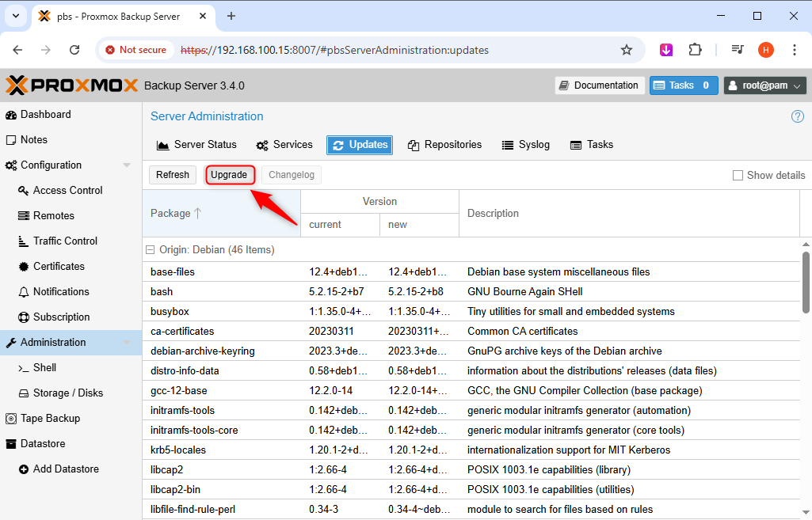The height and width of the screenshot is (520, 812).
Task: Select the libcap2-bin package row
Action: click(x=471, y=489)
